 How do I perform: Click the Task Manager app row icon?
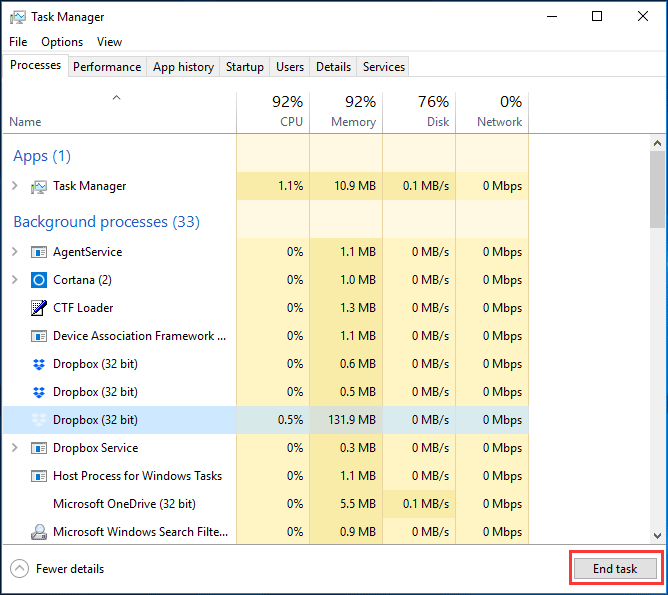pyautogui.click(x=38, y=187)
